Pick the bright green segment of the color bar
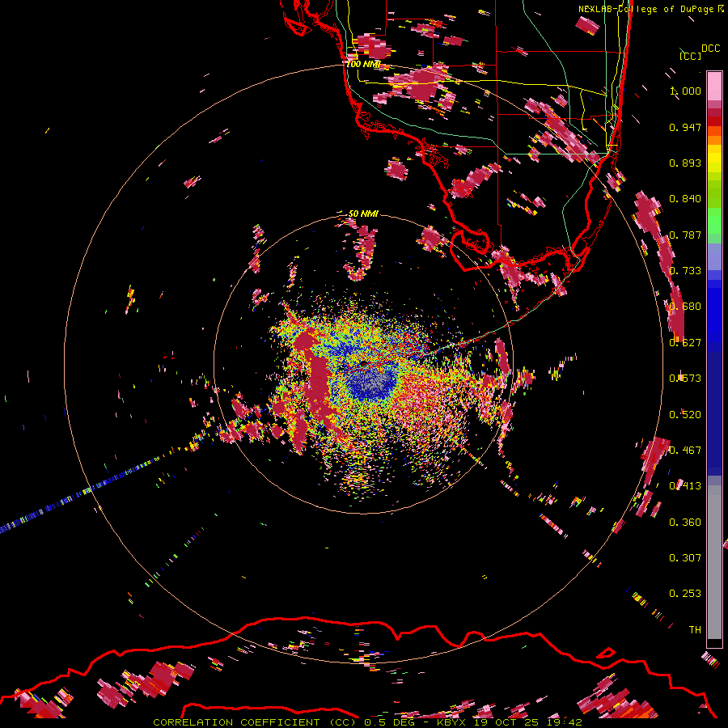Viewport: 728px width, 728px height. pyautogui.click(x=714, y=221)
